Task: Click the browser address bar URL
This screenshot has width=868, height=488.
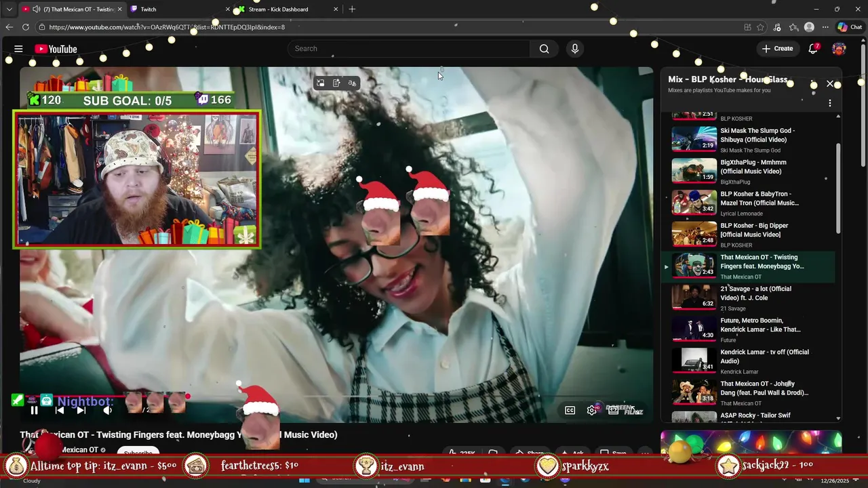Action: (167, 27)
